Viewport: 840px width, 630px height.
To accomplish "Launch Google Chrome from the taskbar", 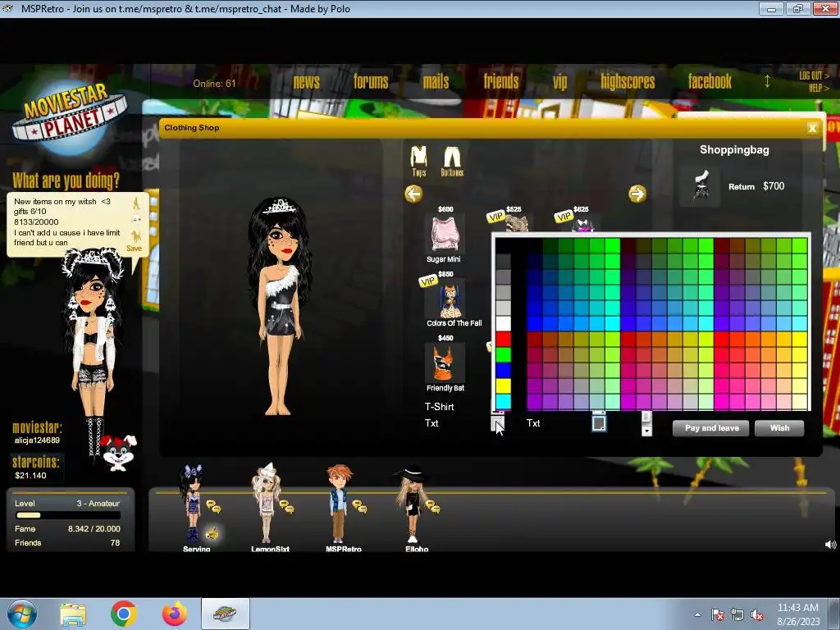I will (123, 614).
